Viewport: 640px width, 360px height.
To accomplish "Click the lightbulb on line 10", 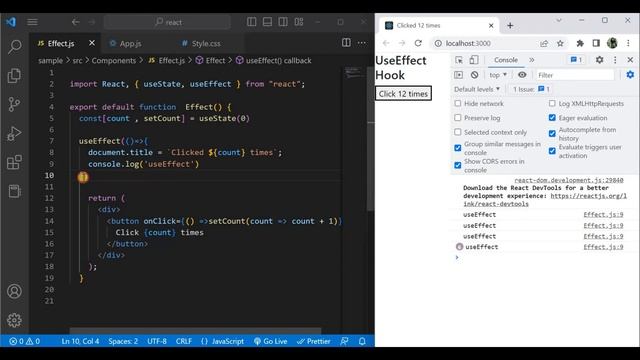I will point(83,177).
